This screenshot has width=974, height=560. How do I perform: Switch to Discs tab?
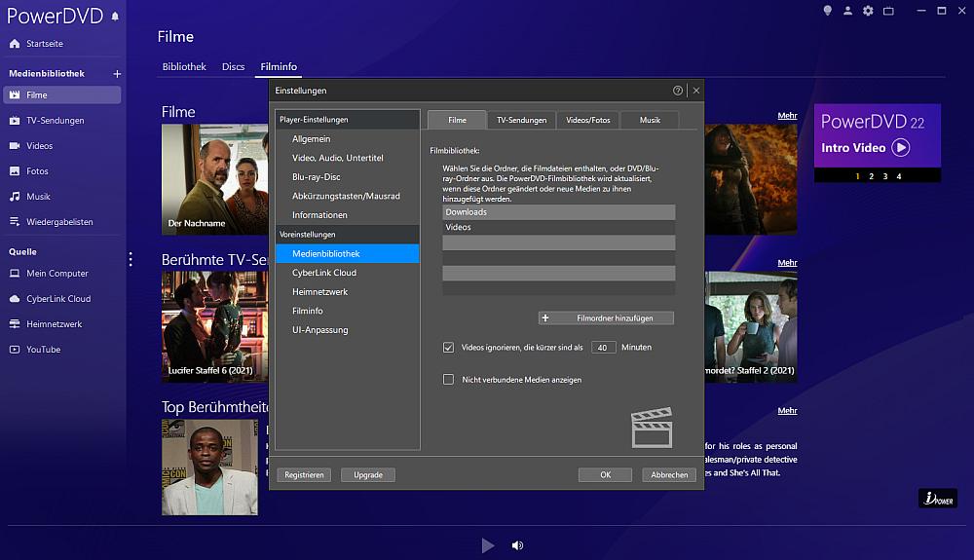click(234, 66)
